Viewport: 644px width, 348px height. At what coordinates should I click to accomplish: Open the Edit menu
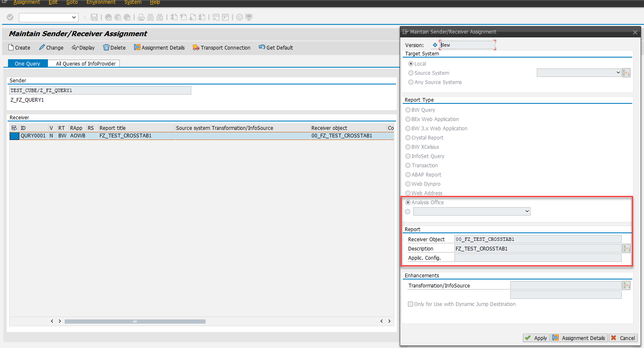pos(53,3)
